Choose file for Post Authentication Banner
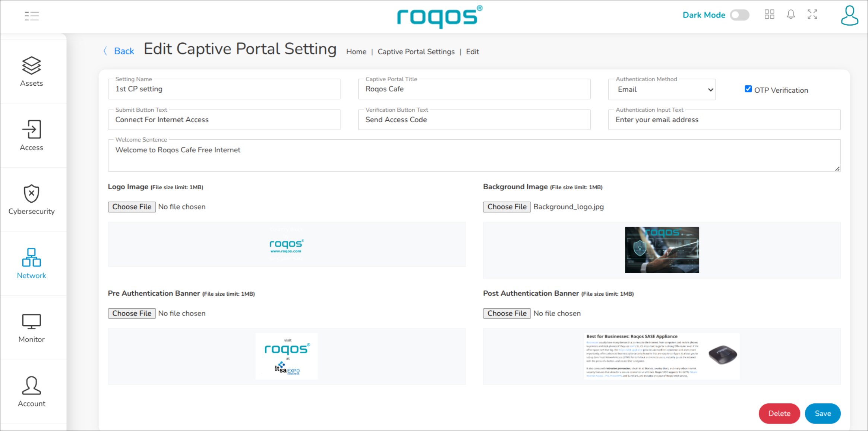This screenshot has width=868, height=431. (506, 313)
